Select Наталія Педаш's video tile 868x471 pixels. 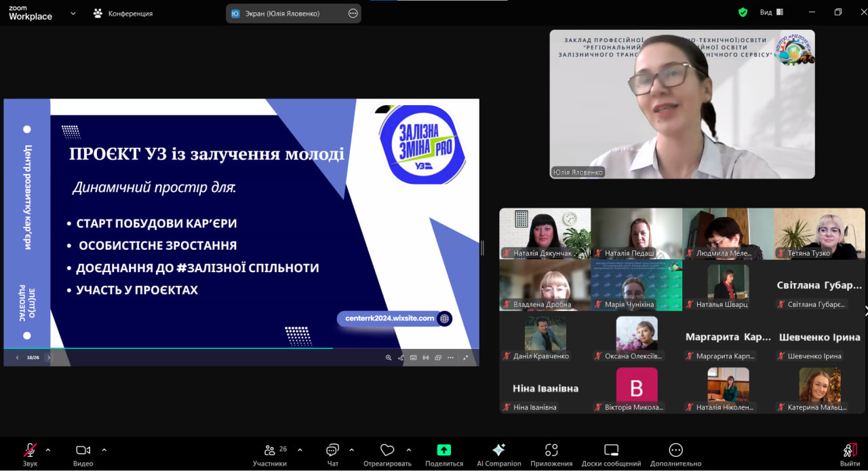pos(636,233)
